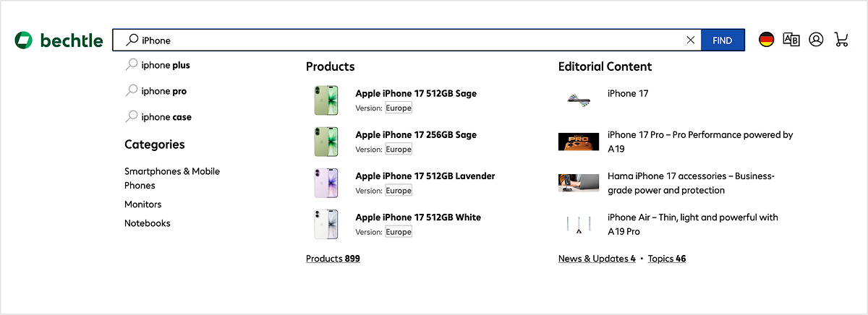The width and height of the screenshot is (868, 315).
Task: Open News & Updates 4 link
Action: pyautogui.click(x=596, y=259)
